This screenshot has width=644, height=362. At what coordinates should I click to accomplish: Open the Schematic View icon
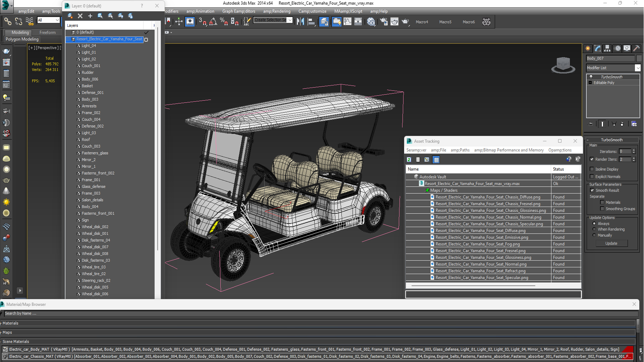(x=358, y=22)
